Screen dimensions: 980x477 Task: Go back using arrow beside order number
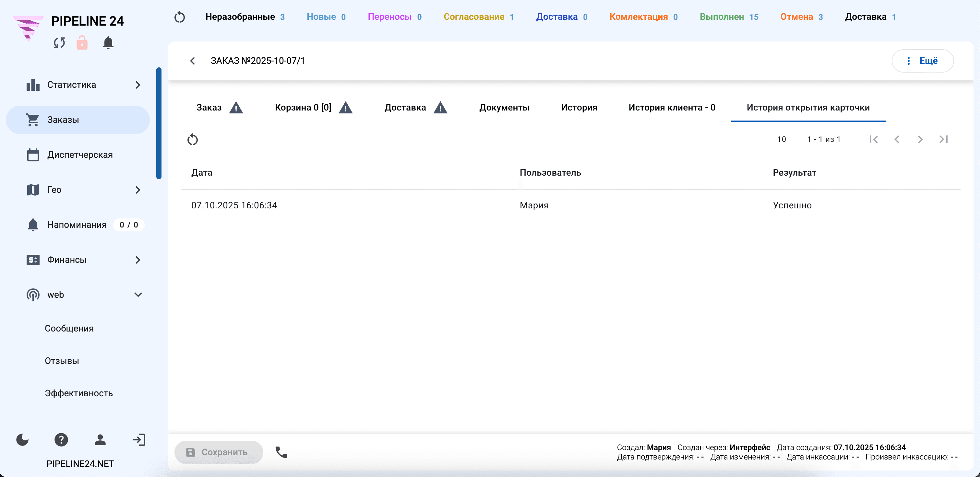193,61
